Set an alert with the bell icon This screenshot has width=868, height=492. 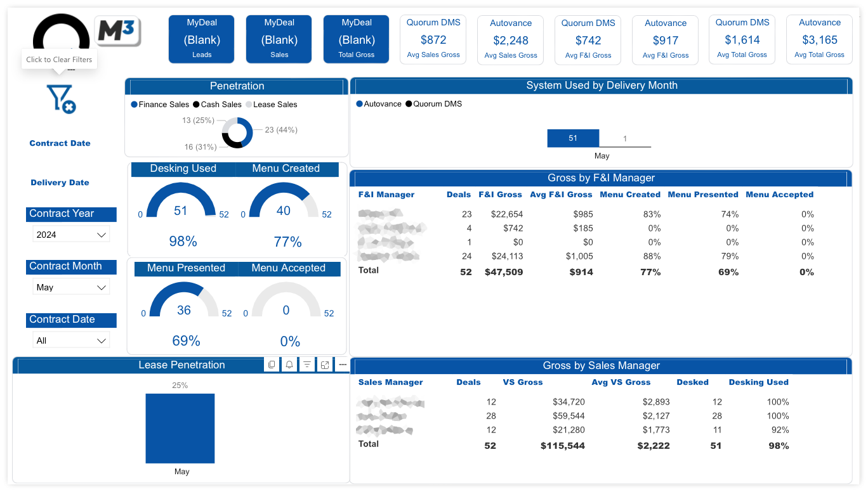click(289, 365)
